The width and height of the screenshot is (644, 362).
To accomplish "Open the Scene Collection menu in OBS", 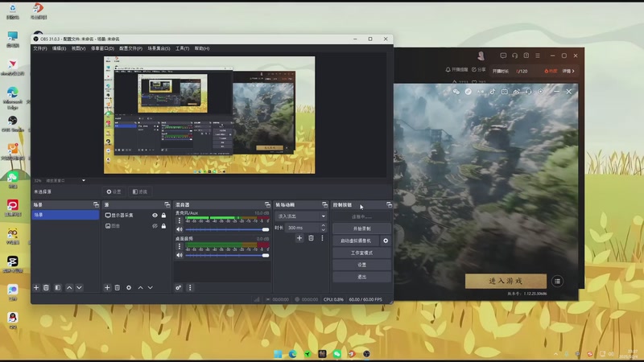I will pyautogui.click(x=159, y=48).
